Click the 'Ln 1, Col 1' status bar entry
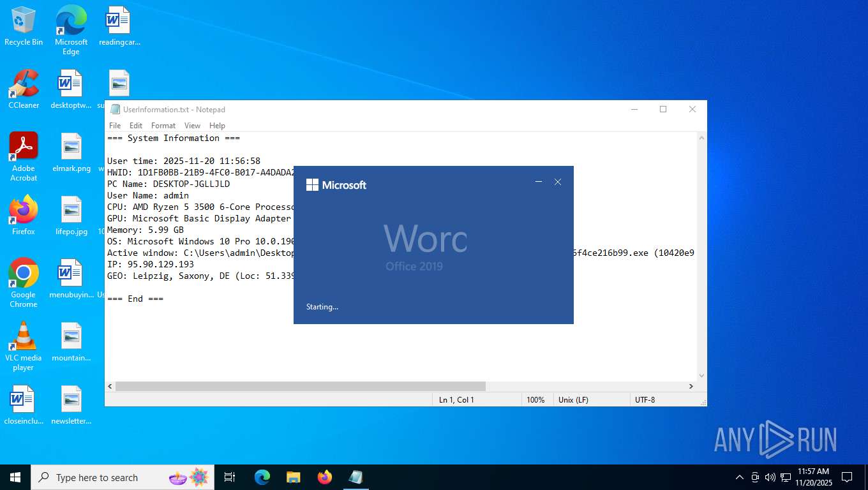Viewport: 868px width, 490px height. [x=456, y=400]
